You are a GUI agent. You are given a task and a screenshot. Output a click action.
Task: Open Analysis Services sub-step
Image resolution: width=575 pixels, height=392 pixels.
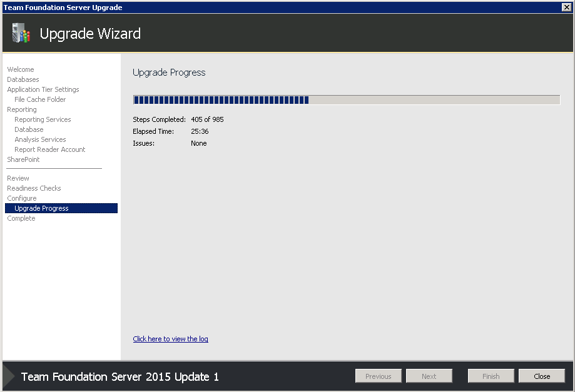pos(40,139)
